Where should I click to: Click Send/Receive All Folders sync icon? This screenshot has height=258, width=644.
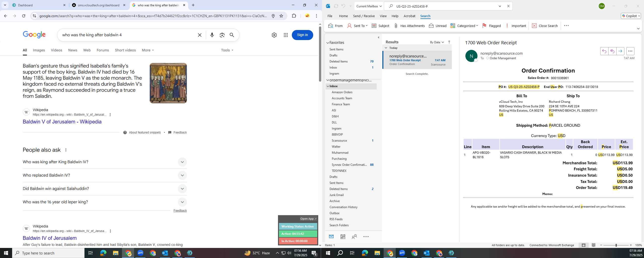click(x=336, y=6)
